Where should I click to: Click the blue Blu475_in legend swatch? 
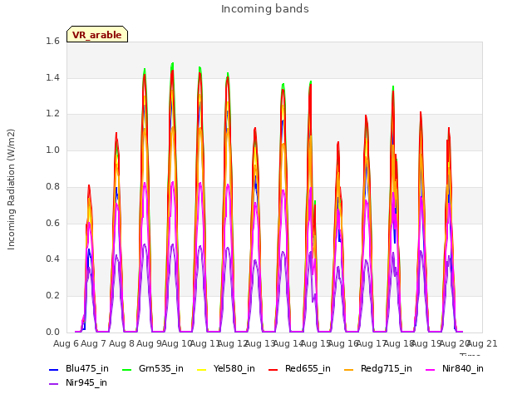(53, 369)
